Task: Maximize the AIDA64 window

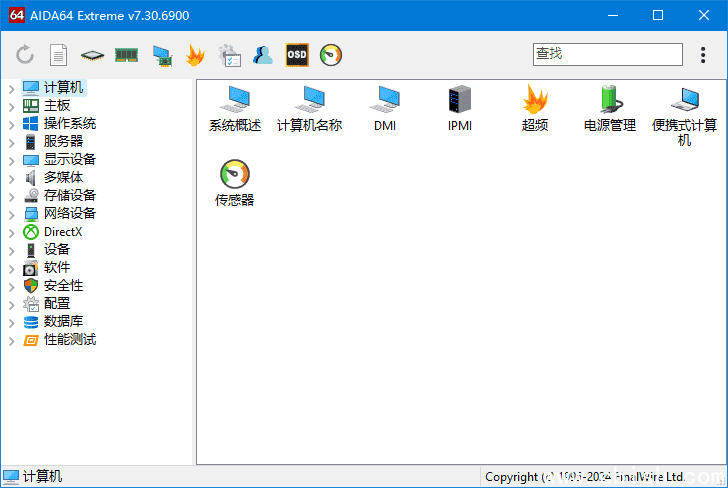Action: point(658,15)
